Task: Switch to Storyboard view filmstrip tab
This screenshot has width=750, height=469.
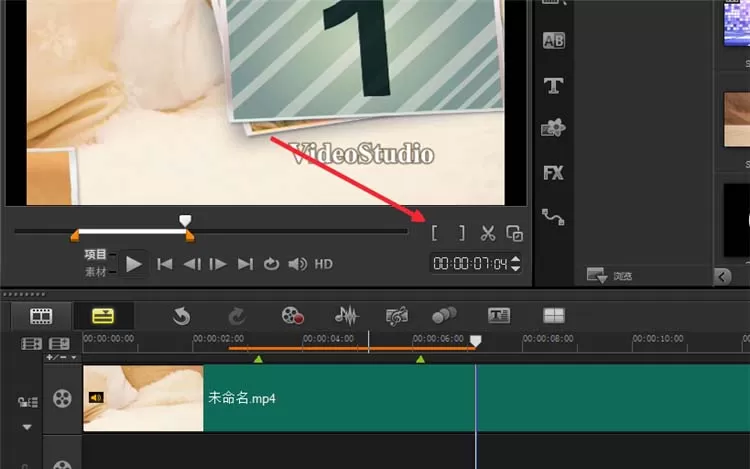Action: pos(41,316)
